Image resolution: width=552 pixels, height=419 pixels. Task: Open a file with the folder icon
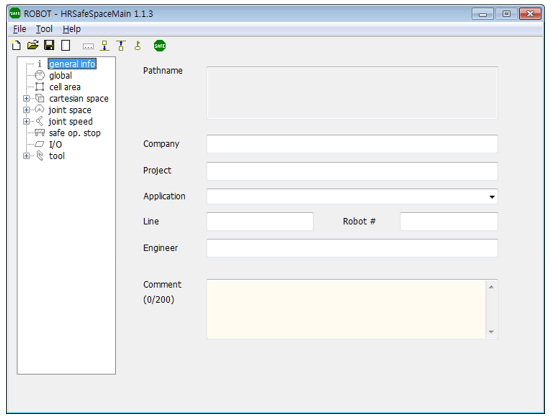click(x=33, y=45)
